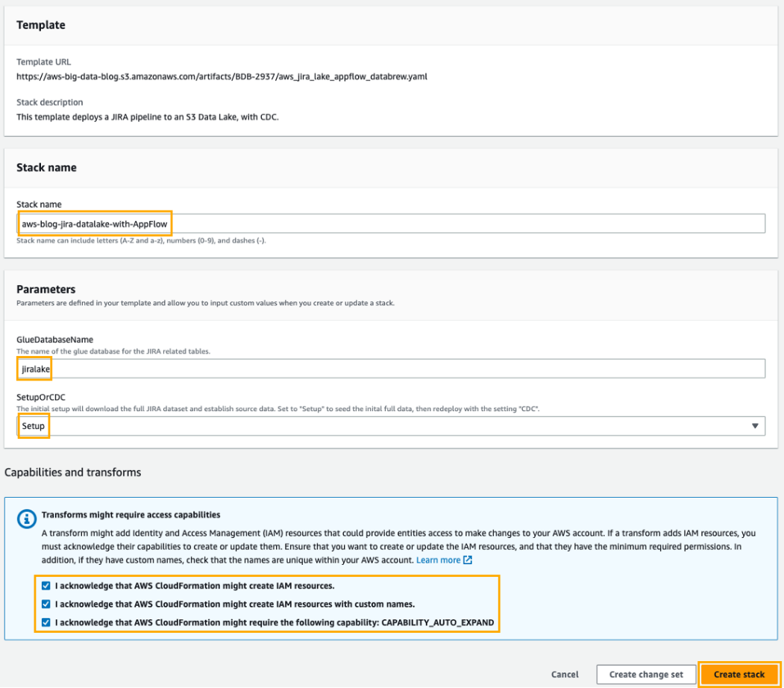This screenshot has height=688, width=784.
Task: Click 'Transforms might require access capabilities' title
Action: pos(131,515)
